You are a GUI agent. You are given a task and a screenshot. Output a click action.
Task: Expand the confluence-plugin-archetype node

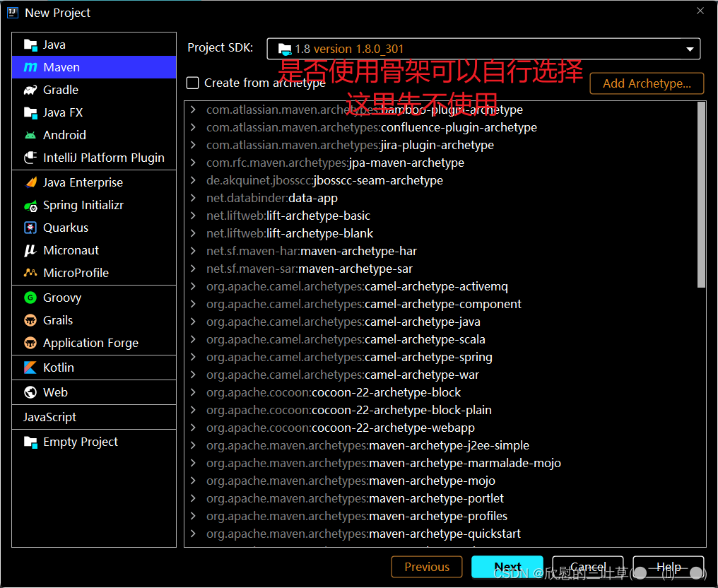(193, 127)
